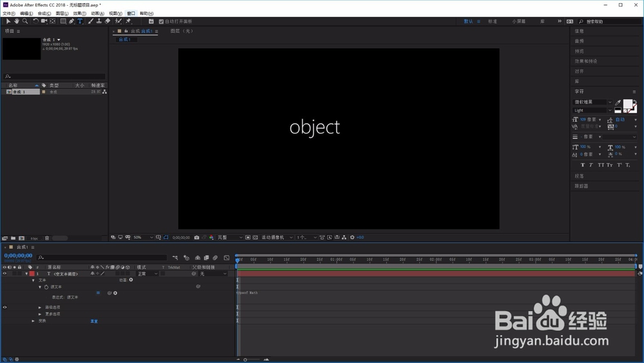The width and height of the screenshot is (644, 363).
Task: Click the new composition icon in Project panel
Action: click(x=21, y=238)
